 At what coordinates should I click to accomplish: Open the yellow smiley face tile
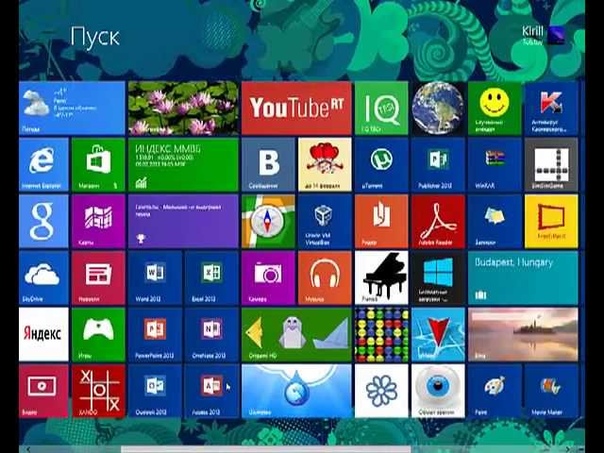(495, 108)
